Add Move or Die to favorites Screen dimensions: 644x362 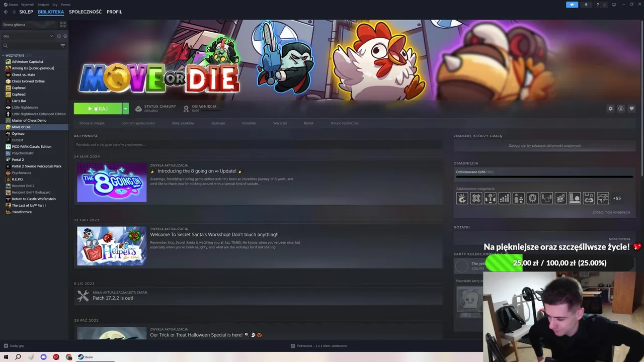[631, 109]
